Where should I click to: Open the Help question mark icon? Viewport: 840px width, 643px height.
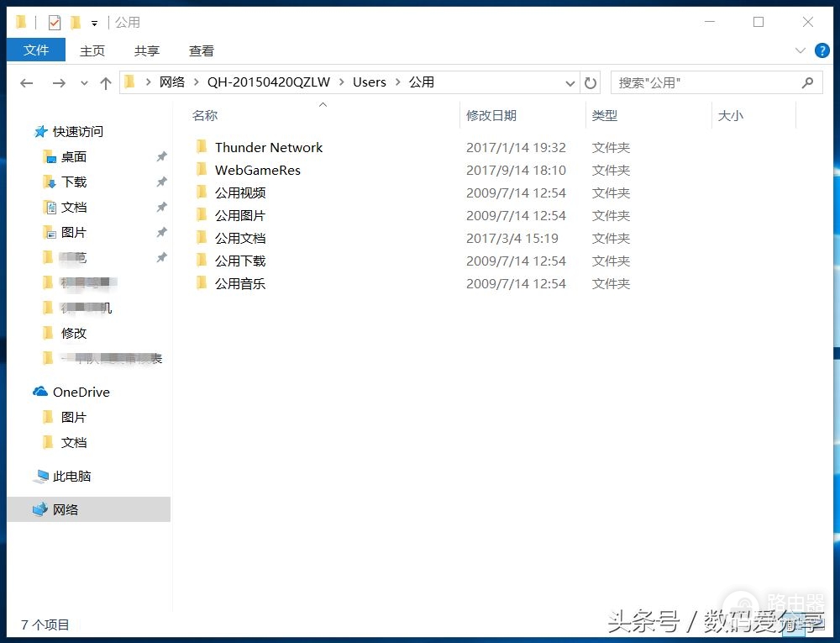(822, 50)
